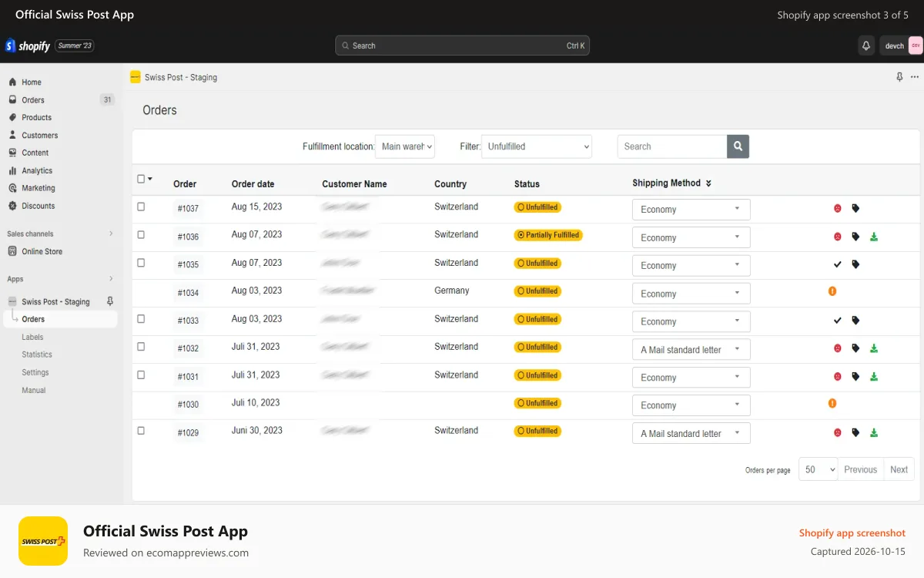Check the box for order #1035
Image resolution: width=924 pixels, height=578 pixels.
pyautogui.click(x=141, y=262)
